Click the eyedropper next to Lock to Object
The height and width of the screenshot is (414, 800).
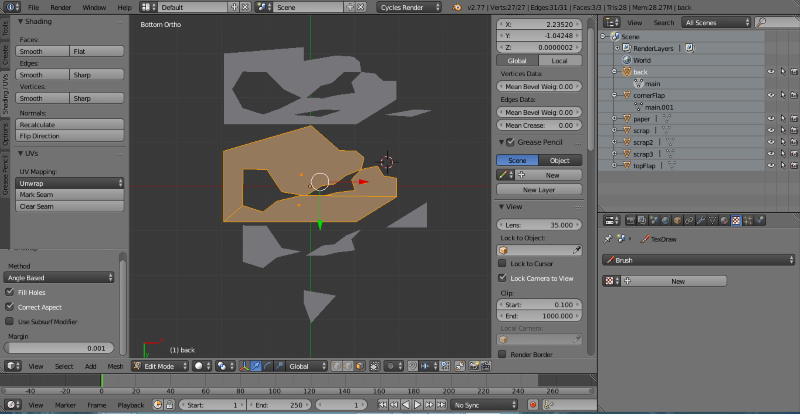click(x=577, y=250)
